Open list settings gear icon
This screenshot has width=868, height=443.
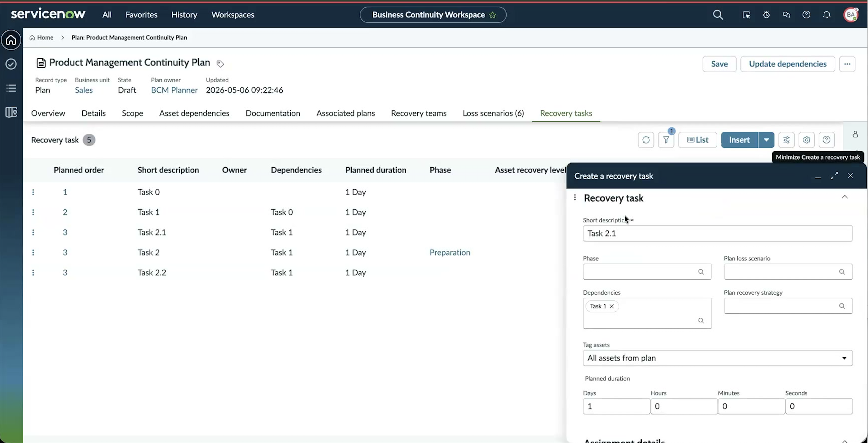pyautogui.click(x=806, y=140)
